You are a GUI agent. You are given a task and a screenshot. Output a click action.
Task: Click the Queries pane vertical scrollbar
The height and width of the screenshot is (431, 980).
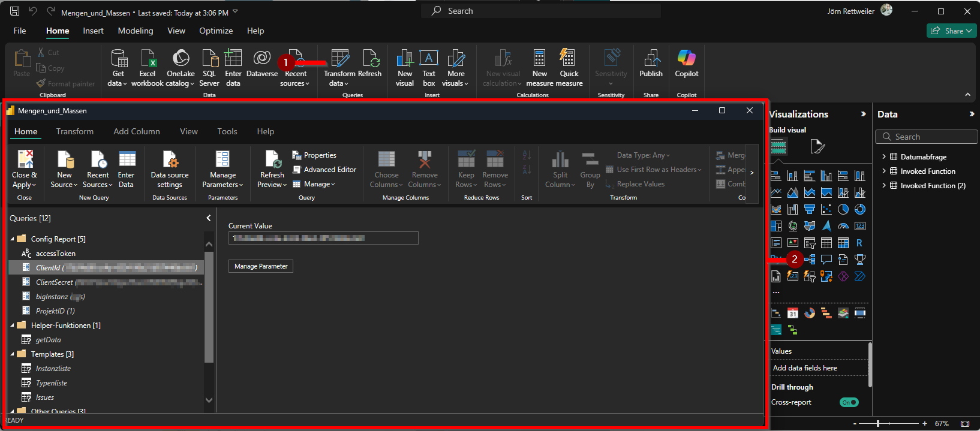coord(209,306)
